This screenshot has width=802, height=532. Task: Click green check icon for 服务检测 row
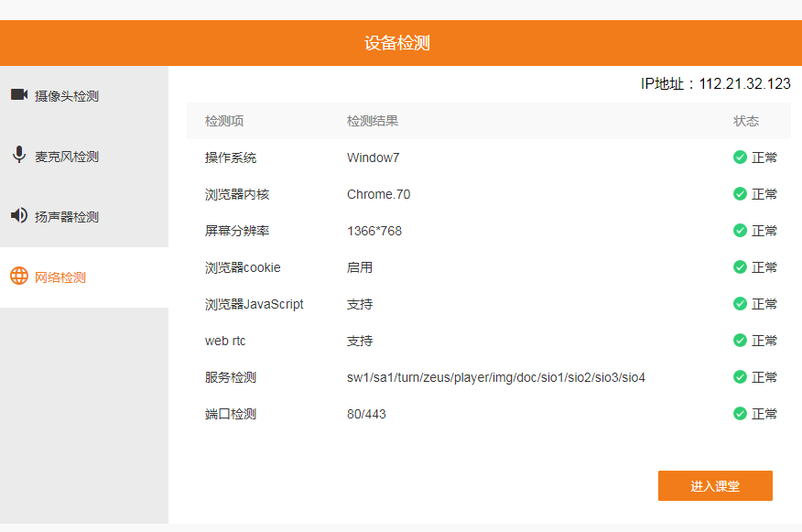tap(740, 377)
